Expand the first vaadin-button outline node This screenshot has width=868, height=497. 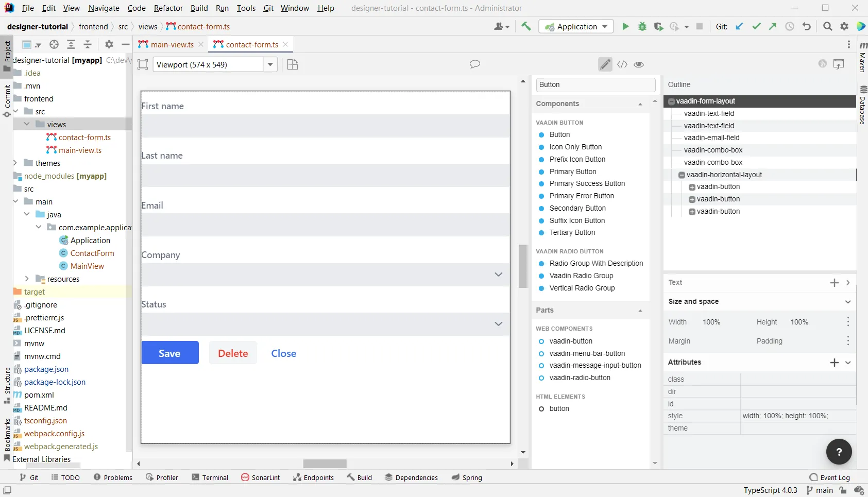[692, 187]
